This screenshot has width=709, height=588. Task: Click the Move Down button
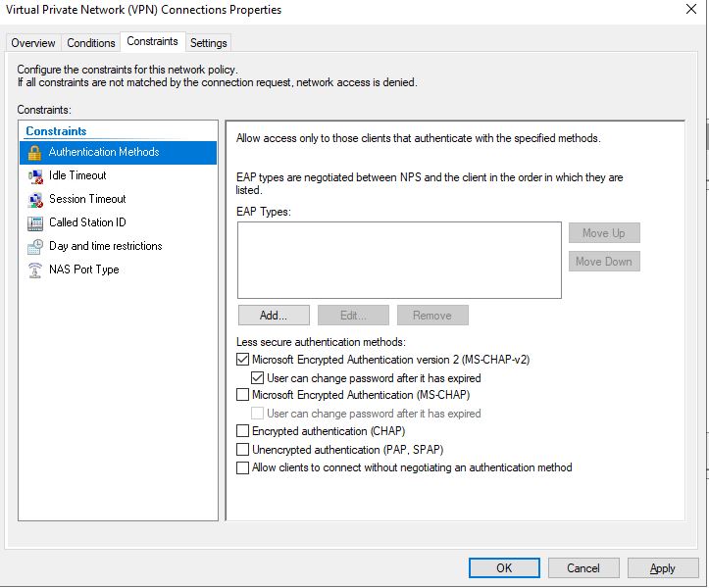[604, 262]
